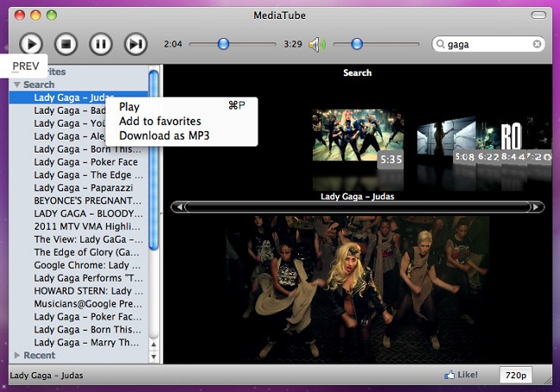Select HOWARD STERN: Lady ... row

point(78,290)
